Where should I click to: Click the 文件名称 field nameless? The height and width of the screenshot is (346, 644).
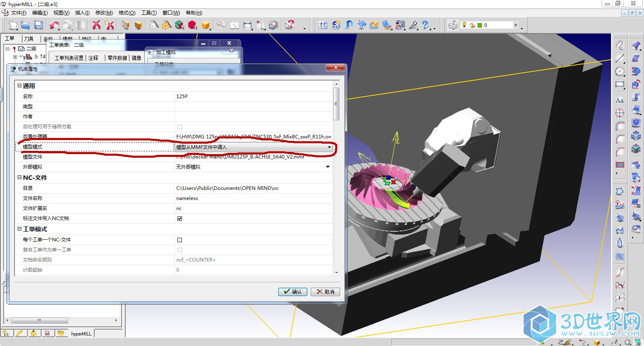(x=254, y=198)
